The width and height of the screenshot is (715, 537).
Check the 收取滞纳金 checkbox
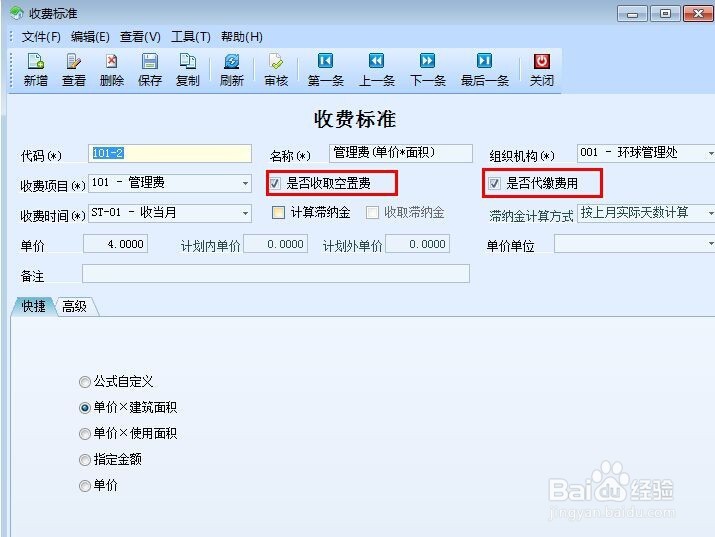pos(372,212)
